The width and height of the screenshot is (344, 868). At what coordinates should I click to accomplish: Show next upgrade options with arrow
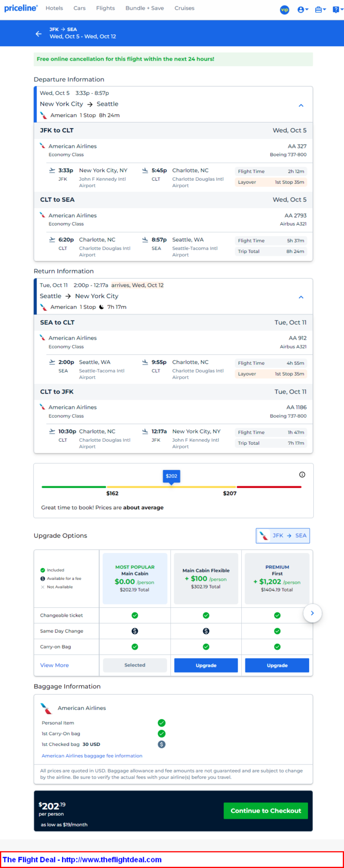coord(312,613)
